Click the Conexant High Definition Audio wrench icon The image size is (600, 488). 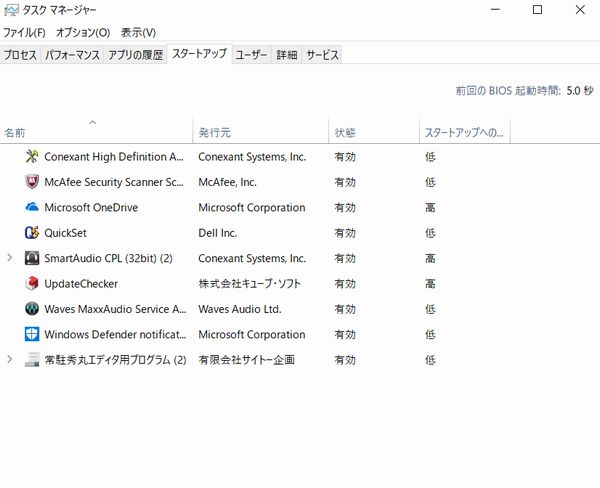32,157
